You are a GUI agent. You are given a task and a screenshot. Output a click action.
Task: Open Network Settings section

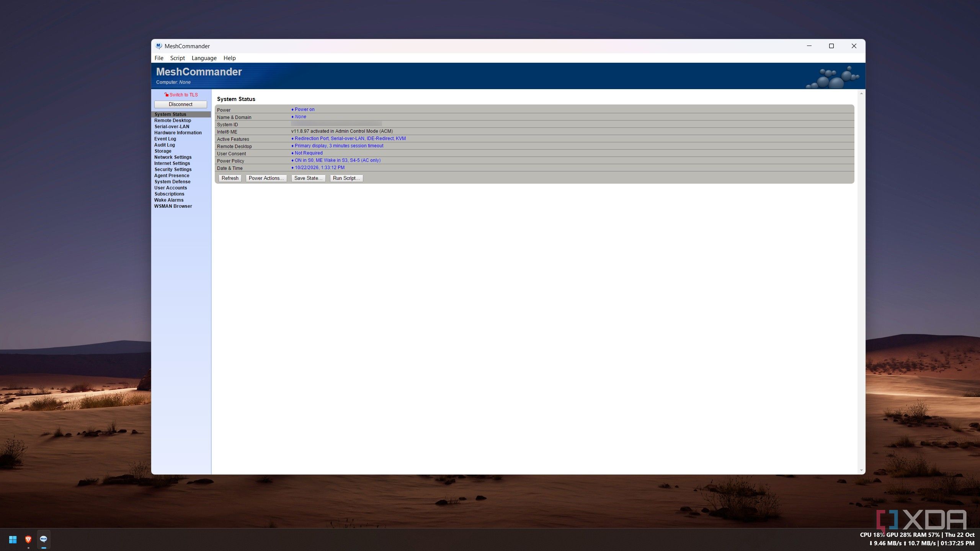[173, 157]
